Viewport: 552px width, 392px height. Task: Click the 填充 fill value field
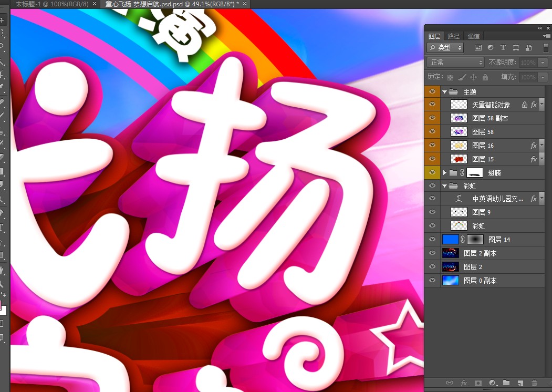(528, 77)
